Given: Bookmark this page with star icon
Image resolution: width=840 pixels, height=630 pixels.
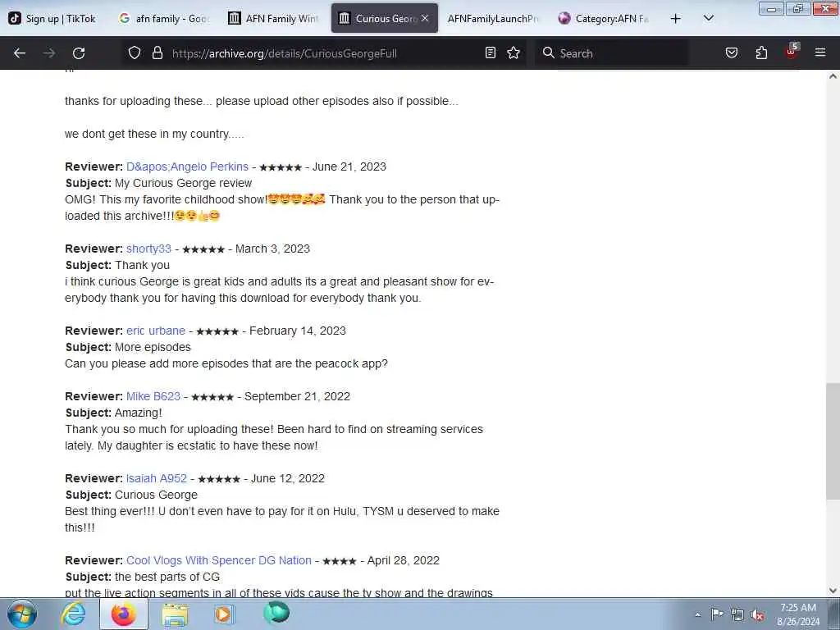Looking at the screenshot, I should pyautogui.click(x=514, y=53).
